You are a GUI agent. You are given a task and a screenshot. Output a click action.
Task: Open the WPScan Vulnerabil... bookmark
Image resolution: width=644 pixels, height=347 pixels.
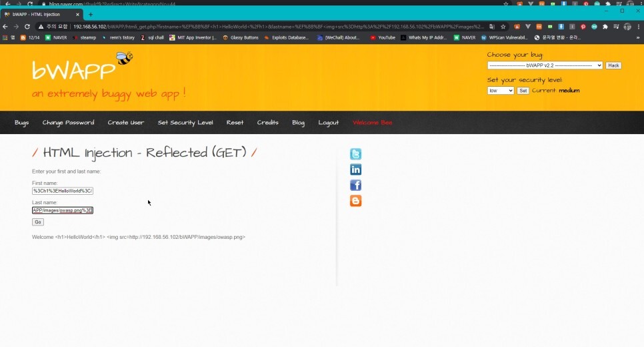505,37
